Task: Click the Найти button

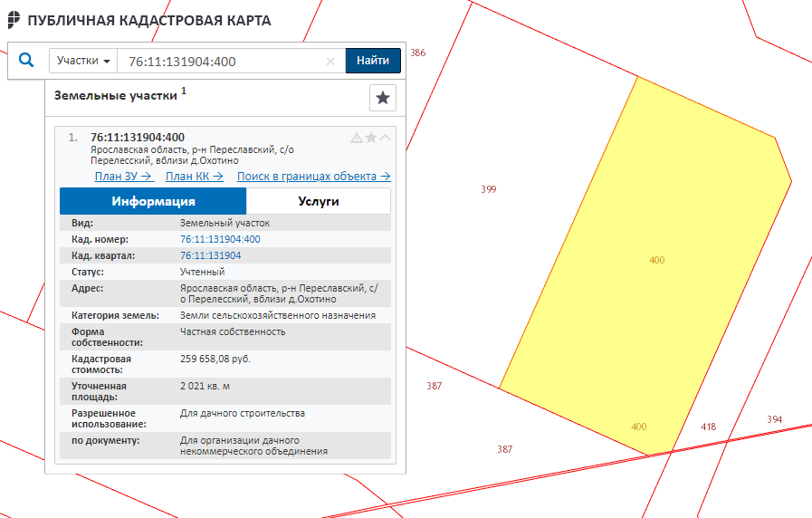Action: pos(373,61)
